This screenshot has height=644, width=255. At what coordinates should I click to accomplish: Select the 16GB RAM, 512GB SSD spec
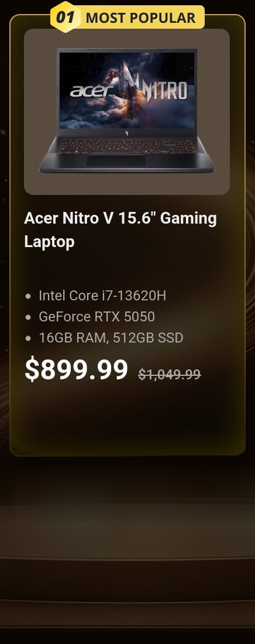(111, 338)
